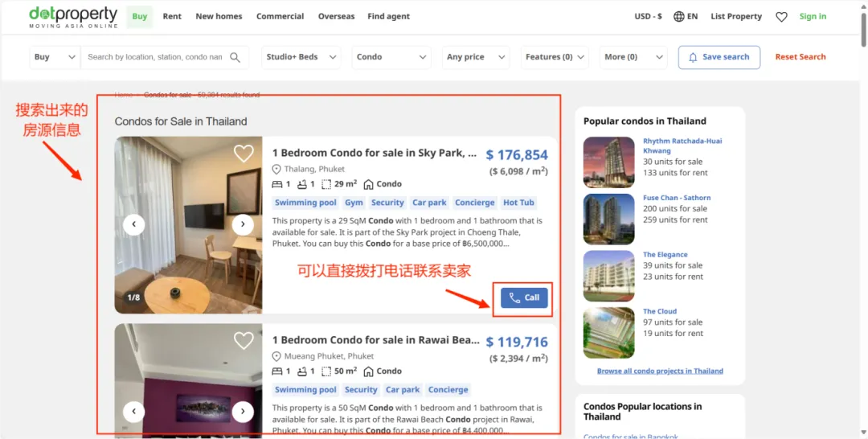Call seller of the Sky Park condo
This screenshot has width=868, height=439.
click(524, 297)
